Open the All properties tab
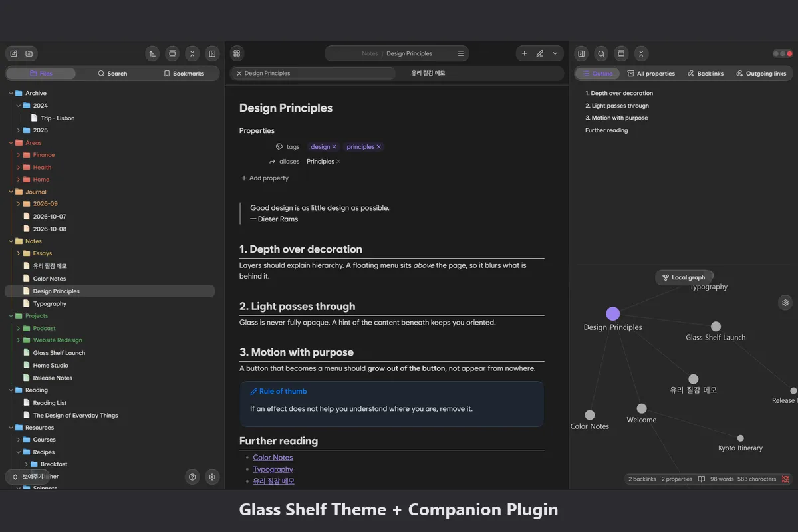 pos(651,74)
